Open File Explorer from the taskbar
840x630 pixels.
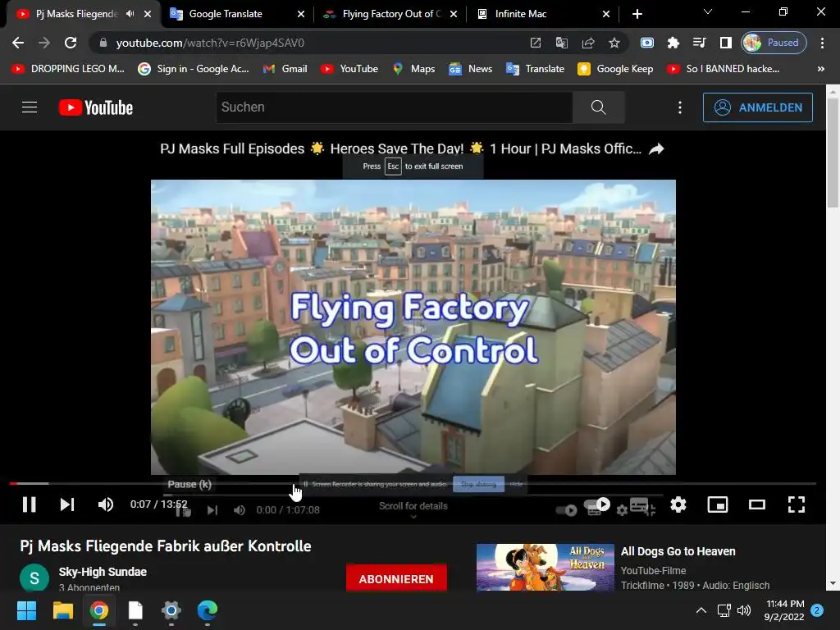(x=62, y=610)
